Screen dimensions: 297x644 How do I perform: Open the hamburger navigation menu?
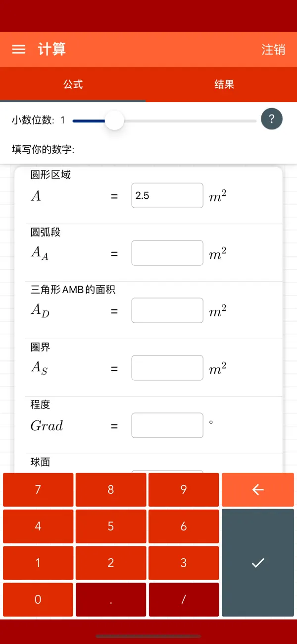point(18,50)
